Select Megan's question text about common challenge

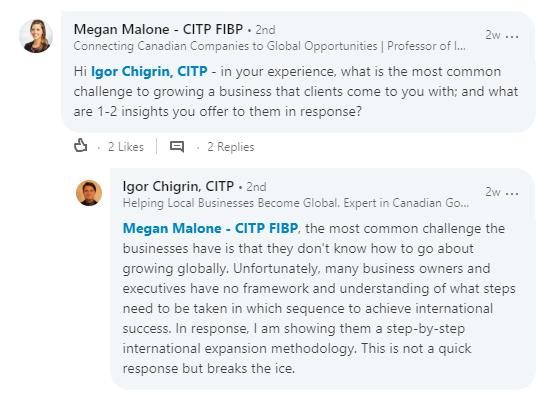click(296, 92)
